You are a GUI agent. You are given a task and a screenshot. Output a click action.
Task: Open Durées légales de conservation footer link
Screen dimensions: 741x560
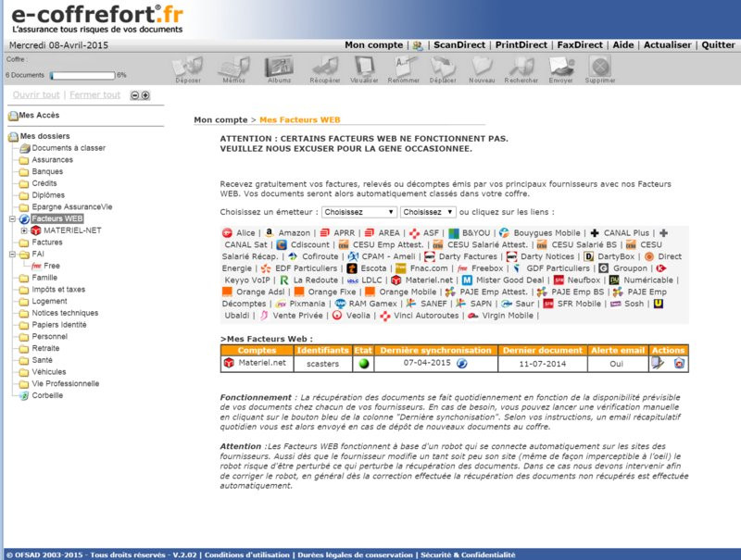pos(355,554)
